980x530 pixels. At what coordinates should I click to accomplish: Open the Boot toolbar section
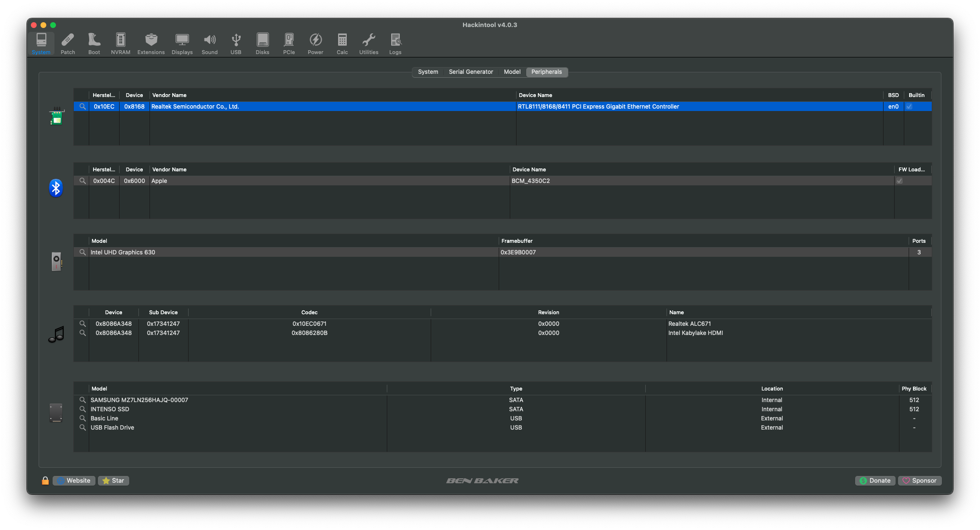(x=94, y=43)
